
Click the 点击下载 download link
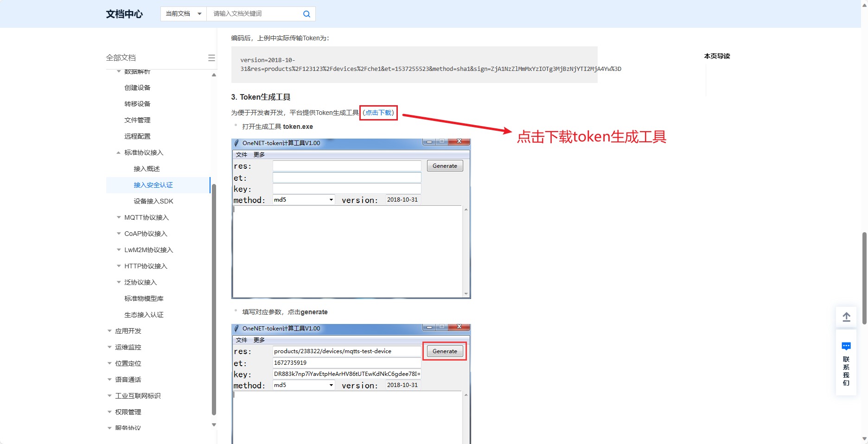point(378,113)
